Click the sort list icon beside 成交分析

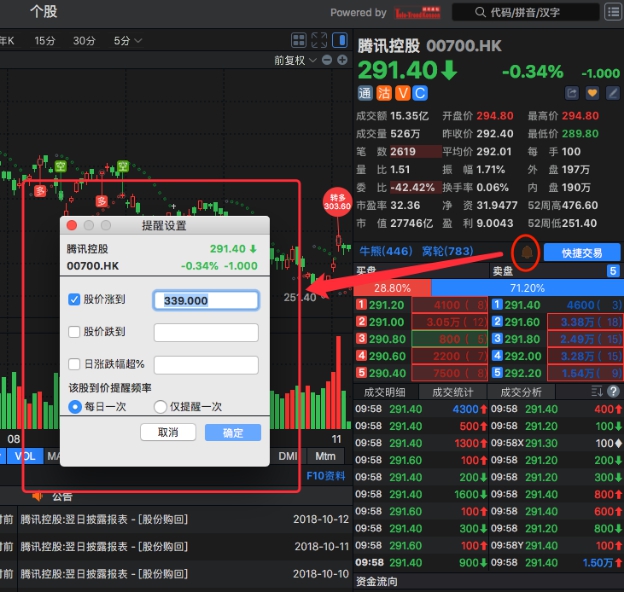point(597,391)
